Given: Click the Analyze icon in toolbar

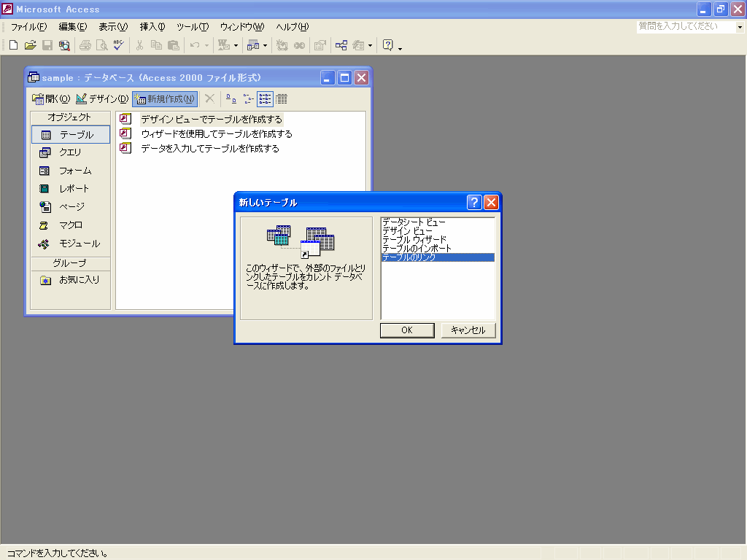Looking at the screenshot, I should pos(253,45).
